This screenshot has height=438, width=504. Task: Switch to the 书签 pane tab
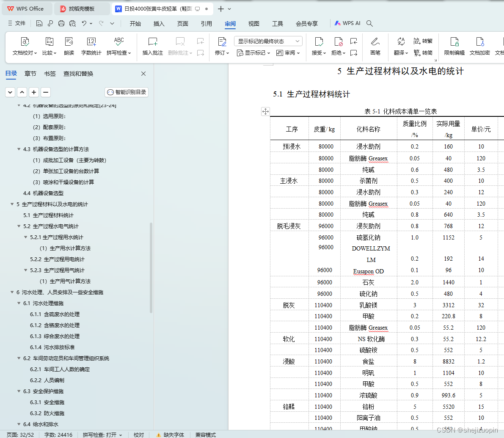pyautogui.click(x=50, y=74)
